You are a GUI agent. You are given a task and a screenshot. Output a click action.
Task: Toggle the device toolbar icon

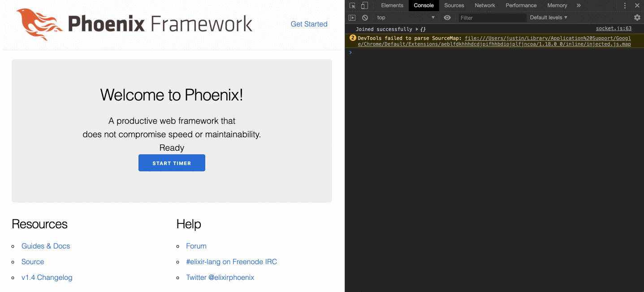point(364,5)
